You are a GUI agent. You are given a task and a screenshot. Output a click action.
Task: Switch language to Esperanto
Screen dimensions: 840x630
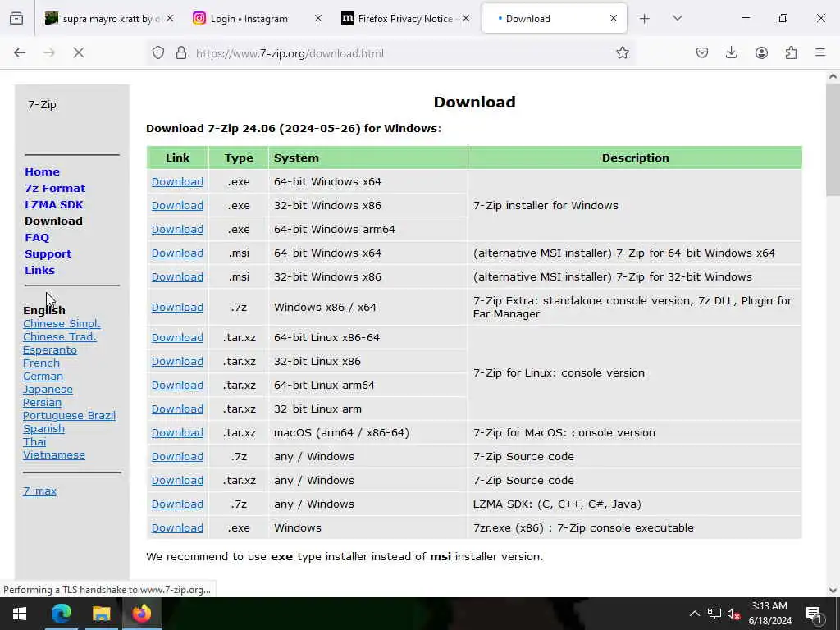(x=50, y=349)
